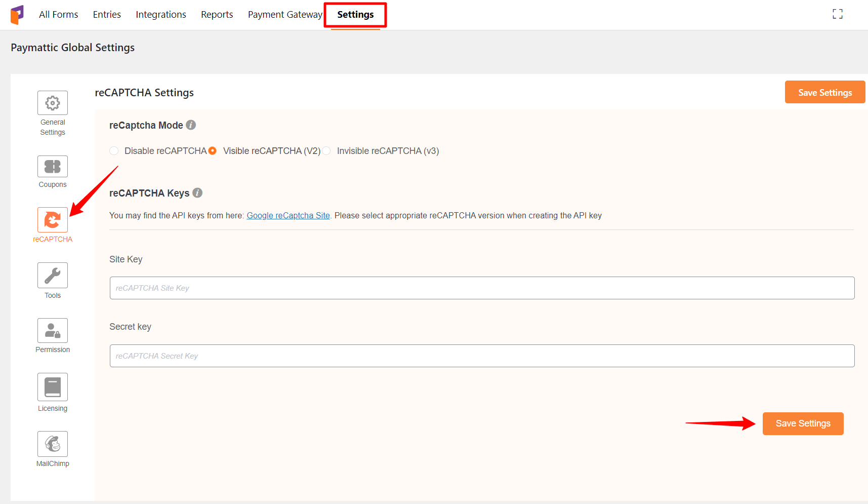Click the Secret key label
Screen dimensions: 868x504
point(130,327)
